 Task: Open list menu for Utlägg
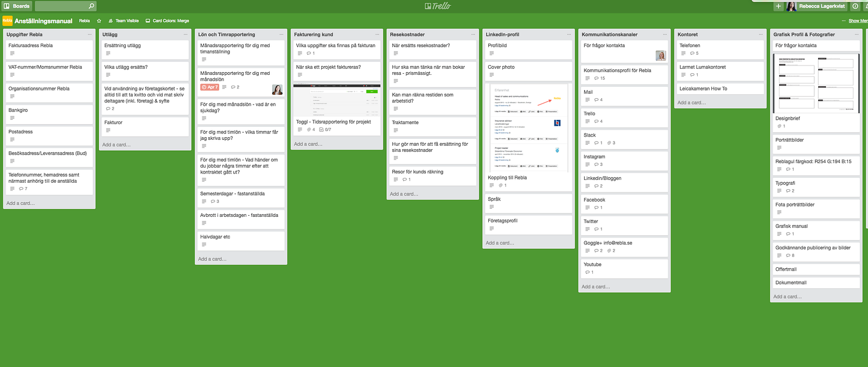(x=186, y=34)
